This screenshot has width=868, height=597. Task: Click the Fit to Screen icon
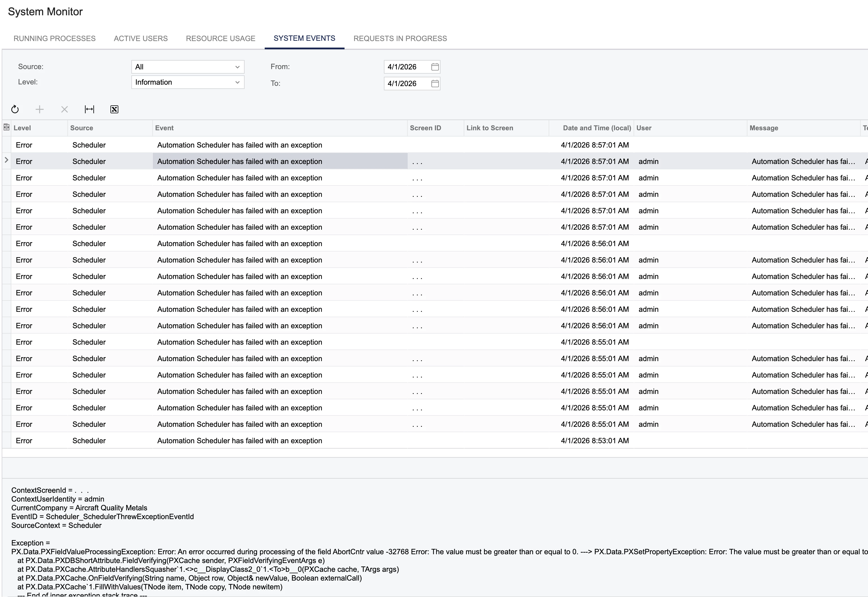[x=89, y=109]
